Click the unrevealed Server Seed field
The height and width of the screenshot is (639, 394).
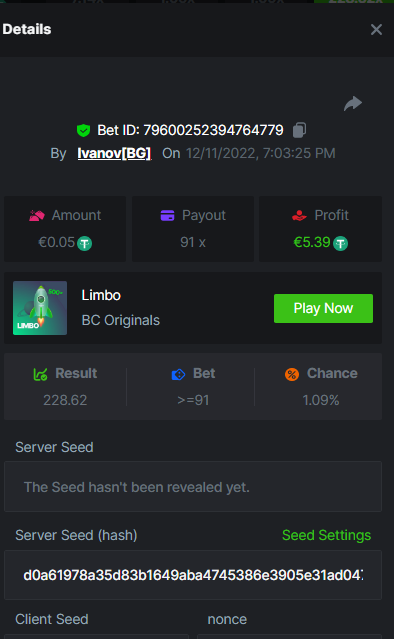pos(193,487)
